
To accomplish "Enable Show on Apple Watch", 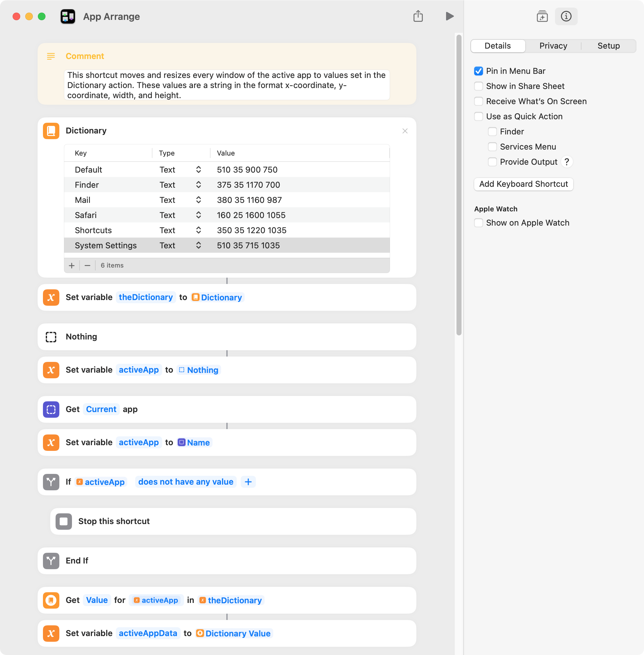I will (x=478, y=223).
